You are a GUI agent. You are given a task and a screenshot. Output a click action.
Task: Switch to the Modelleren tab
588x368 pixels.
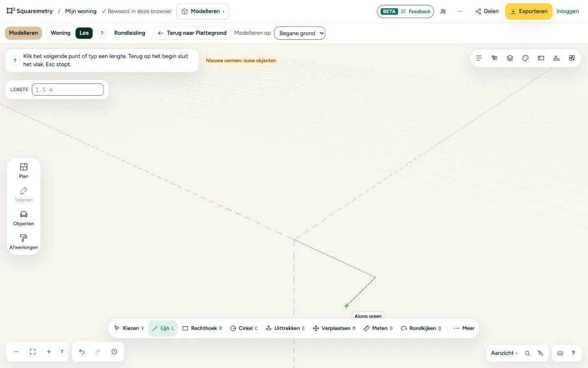coord(24,33)
